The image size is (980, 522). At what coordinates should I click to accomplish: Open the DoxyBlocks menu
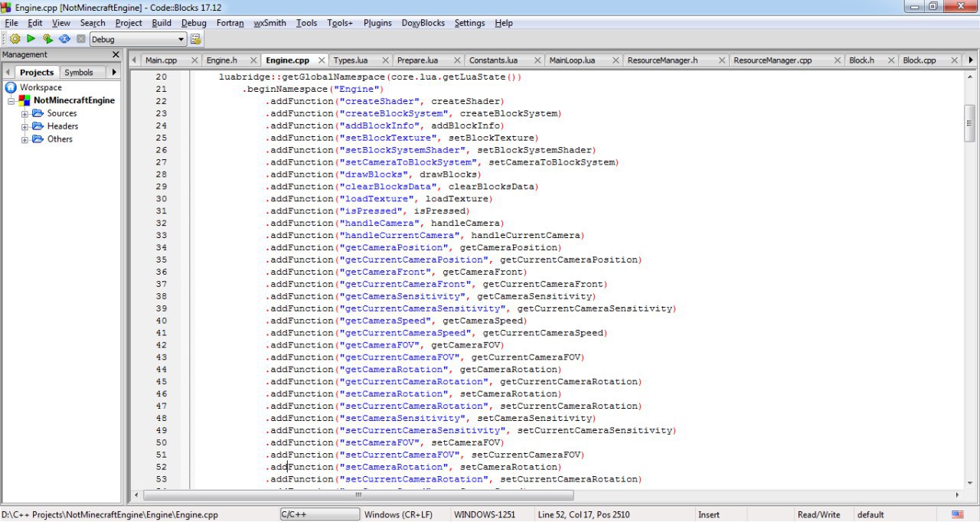coord(423,23)
